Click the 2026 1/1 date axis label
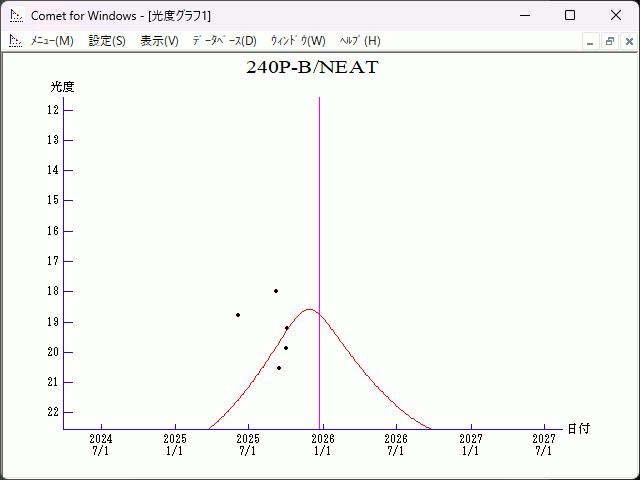 (x=322, y=444)
